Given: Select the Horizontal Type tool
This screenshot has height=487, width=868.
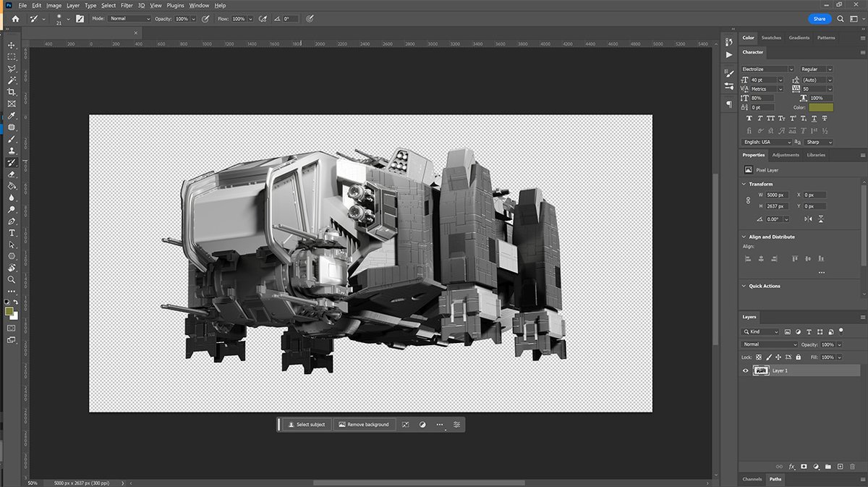Looking at the screenshot, I should tap(12, 233).
